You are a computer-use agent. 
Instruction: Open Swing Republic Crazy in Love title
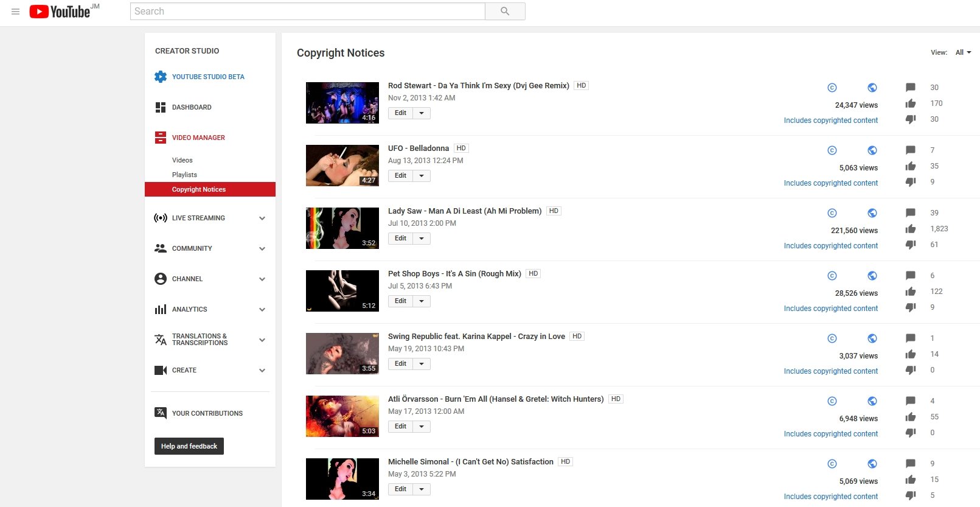point(476,337)
